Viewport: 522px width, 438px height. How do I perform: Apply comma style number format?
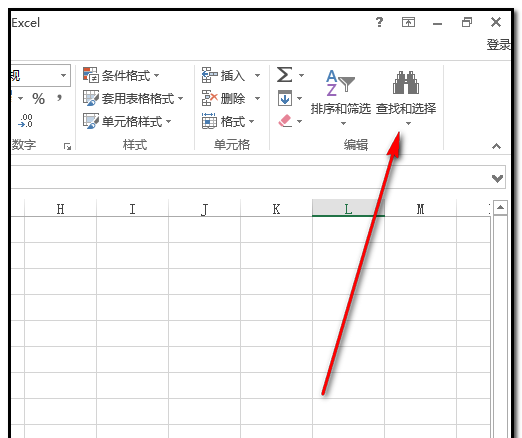point(59,98)
